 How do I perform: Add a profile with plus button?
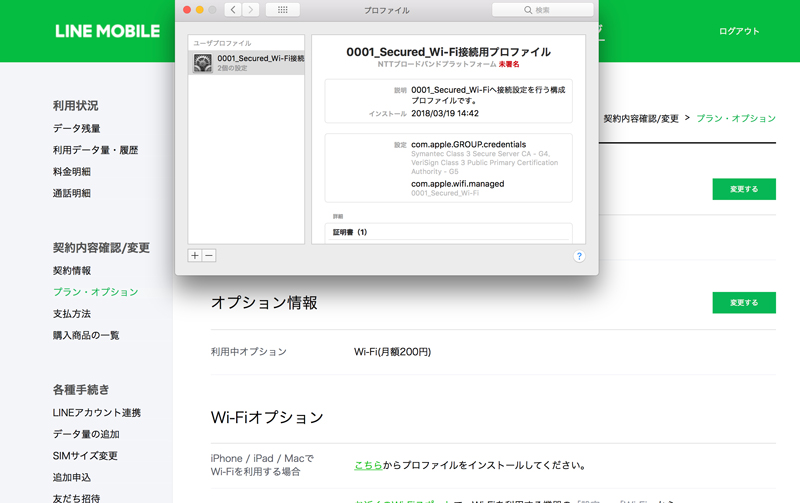195,256
